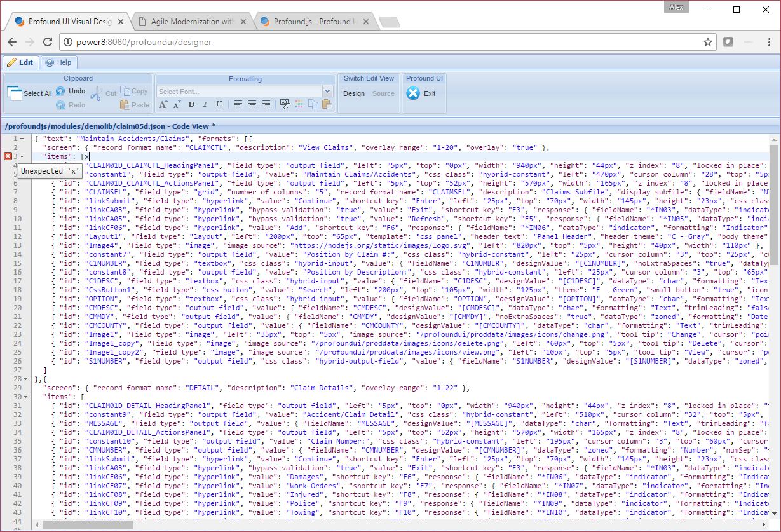Toggle right text alignment
Viewport: 781px width, 532px height.
[266, 104]
